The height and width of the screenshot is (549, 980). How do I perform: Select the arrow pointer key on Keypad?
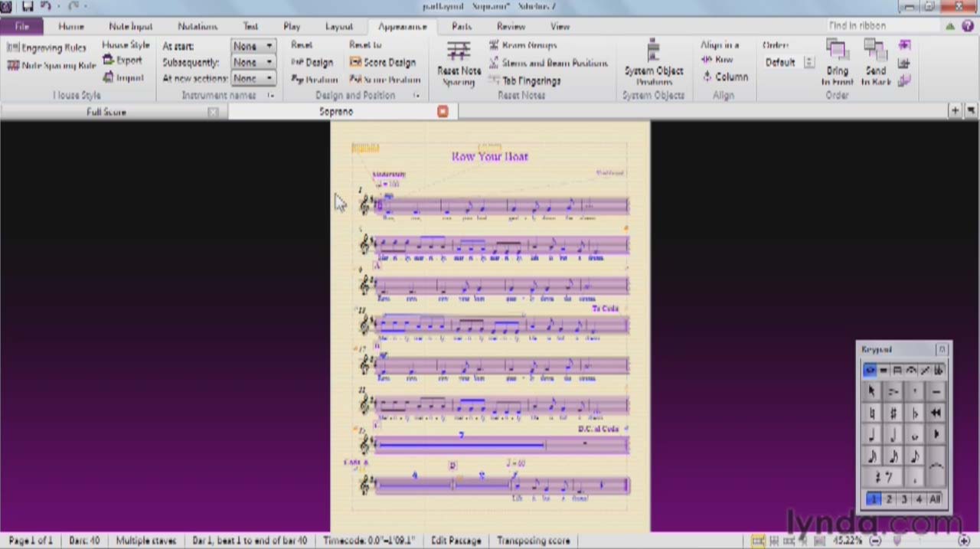tap(871, 391)
